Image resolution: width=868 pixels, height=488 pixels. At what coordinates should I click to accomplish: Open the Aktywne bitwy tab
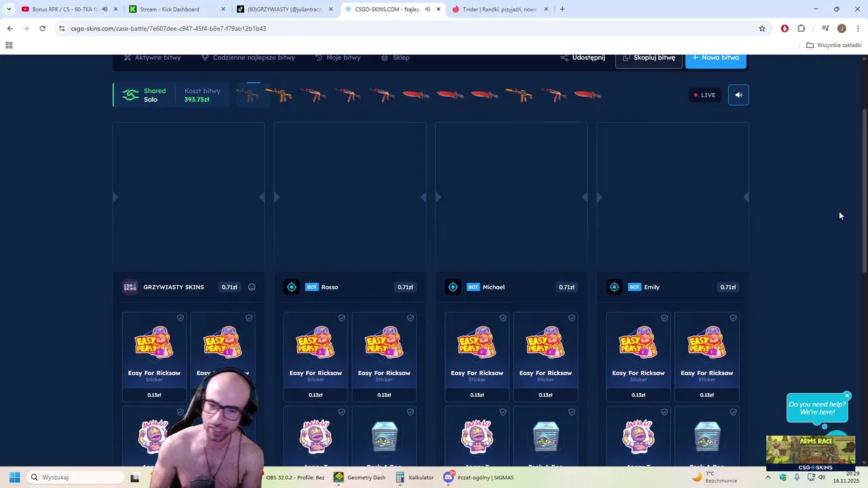pyautogui.click(x=152, y=58)
